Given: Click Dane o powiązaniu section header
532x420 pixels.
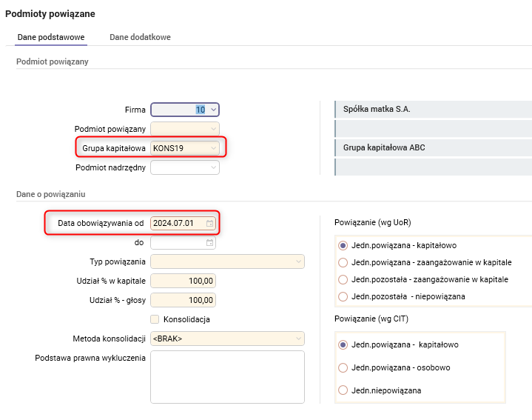Looking at the screenshot, I should coord(51,194).
